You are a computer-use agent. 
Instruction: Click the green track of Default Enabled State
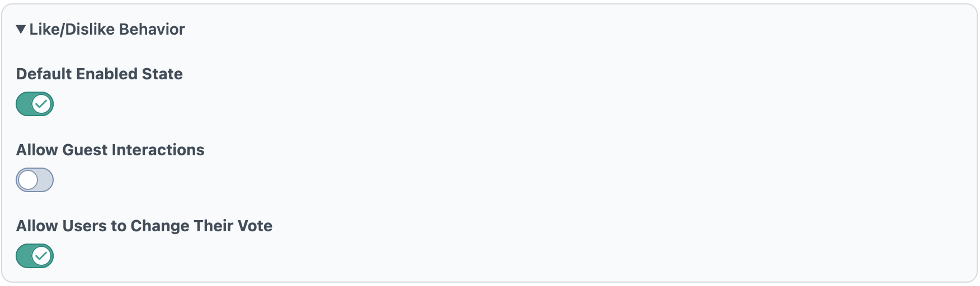23,104
